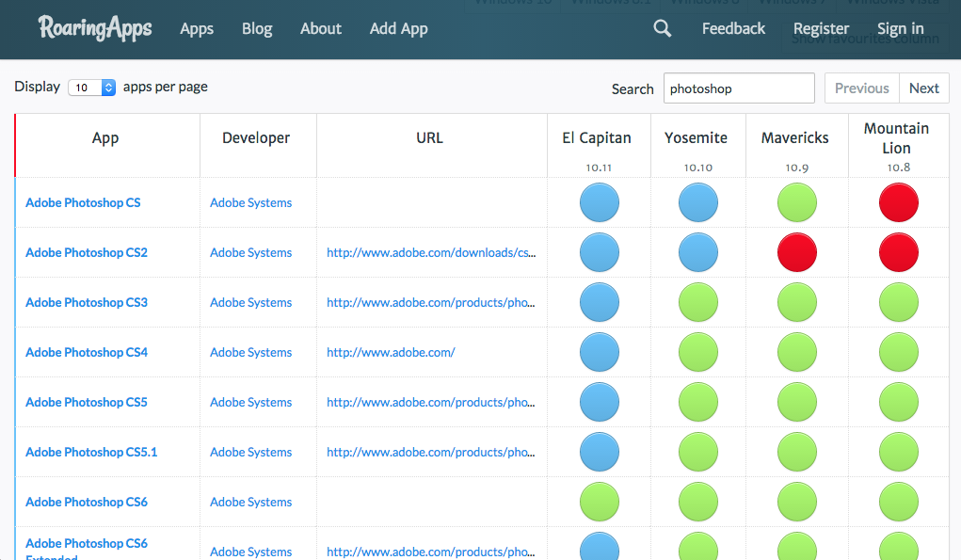Open the Adobe Photoshop CS4 app link

(87, 352)
